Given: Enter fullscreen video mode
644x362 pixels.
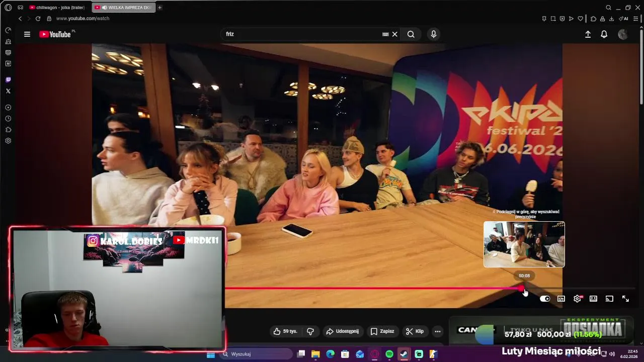Looking at the screenshot, I should (625, 299).
